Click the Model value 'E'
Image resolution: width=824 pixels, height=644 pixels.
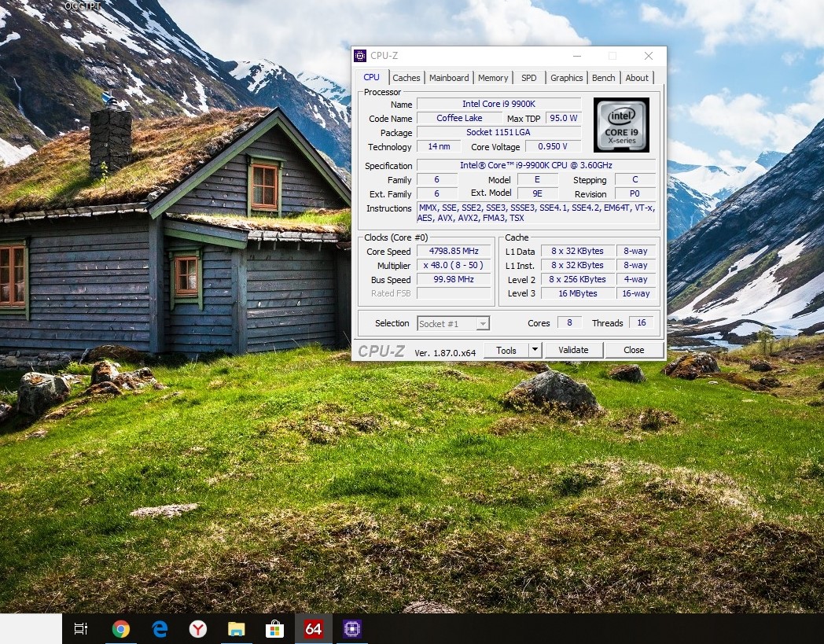537,180
